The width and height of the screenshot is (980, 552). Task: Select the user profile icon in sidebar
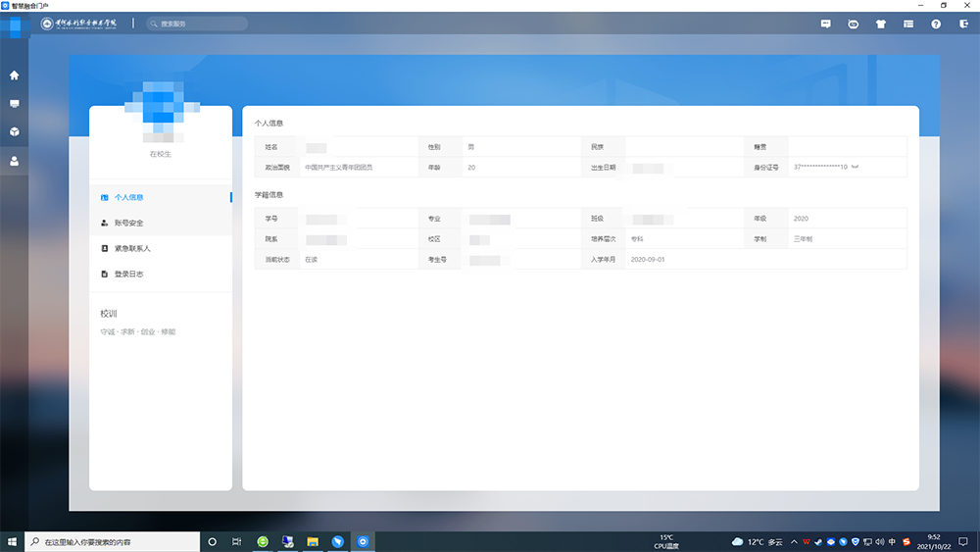(x=14, y=161)
